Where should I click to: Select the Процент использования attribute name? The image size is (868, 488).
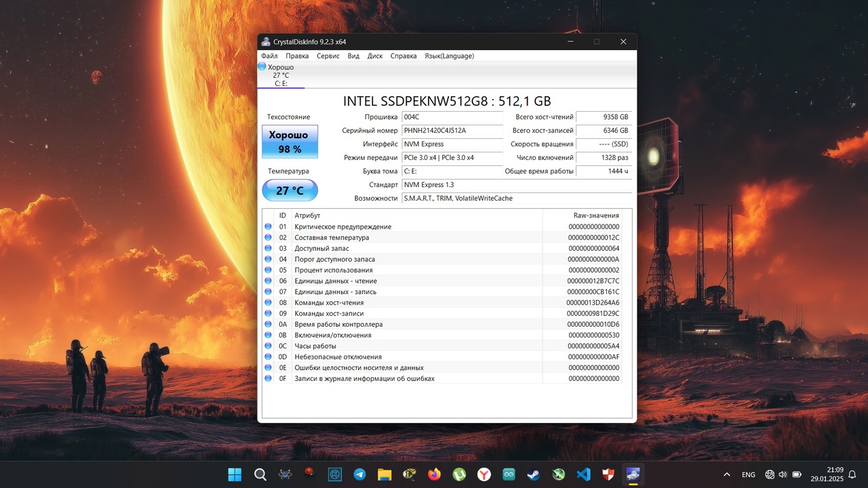(334, 270)
